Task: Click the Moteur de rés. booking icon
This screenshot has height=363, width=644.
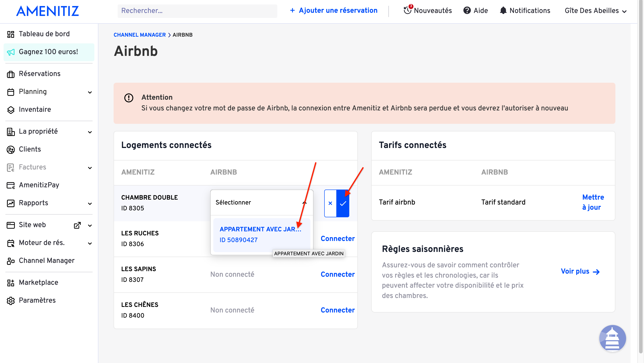Action: point(11,243)
